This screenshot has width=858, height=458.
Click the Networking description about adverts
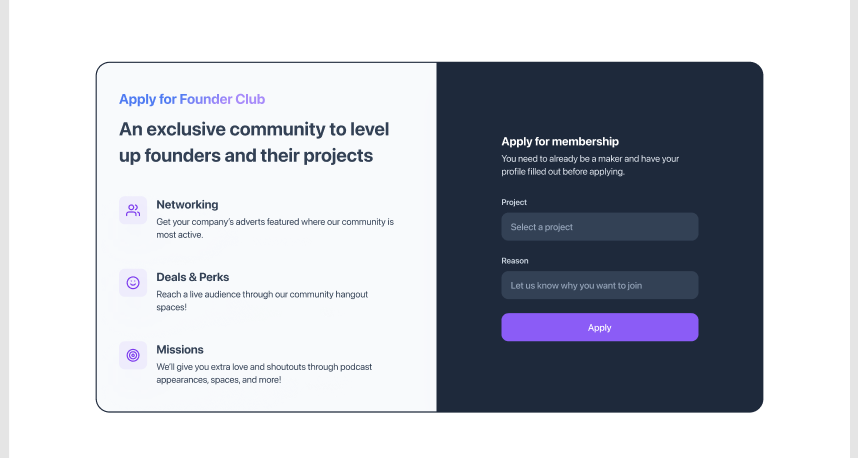coord(275,228)
